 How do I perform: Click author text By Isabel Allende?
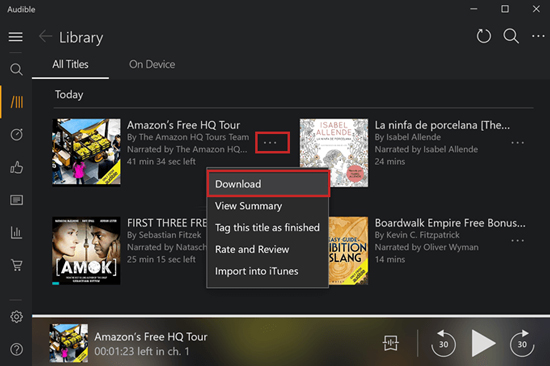tap(408, 137)
